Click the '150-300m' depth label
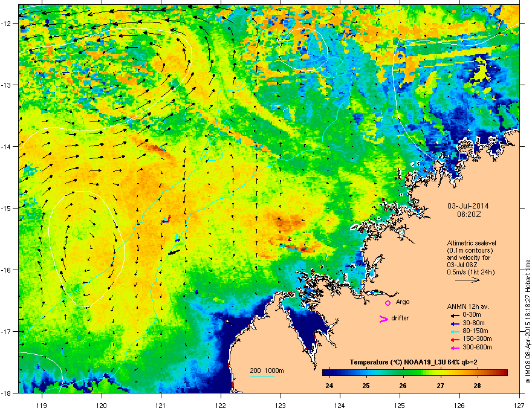 click(x=477, y=338)
